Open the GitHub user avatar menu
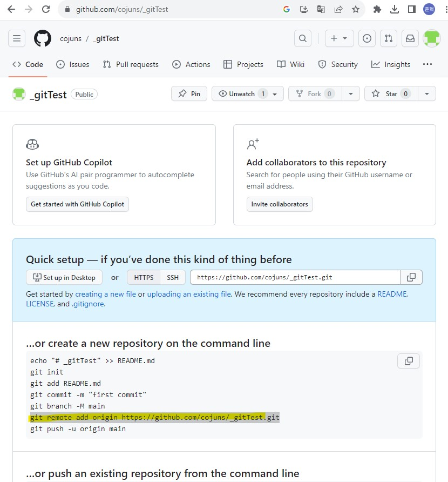 (x=432, y=38)
